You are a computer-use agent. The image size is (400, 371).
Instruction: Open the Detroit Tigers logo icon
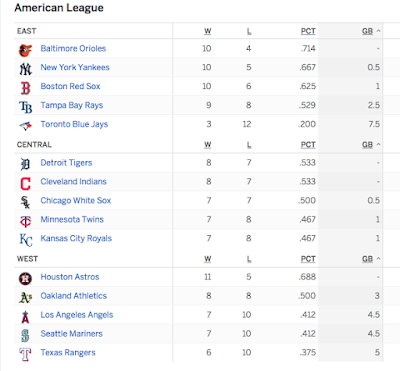click(25, 164)
